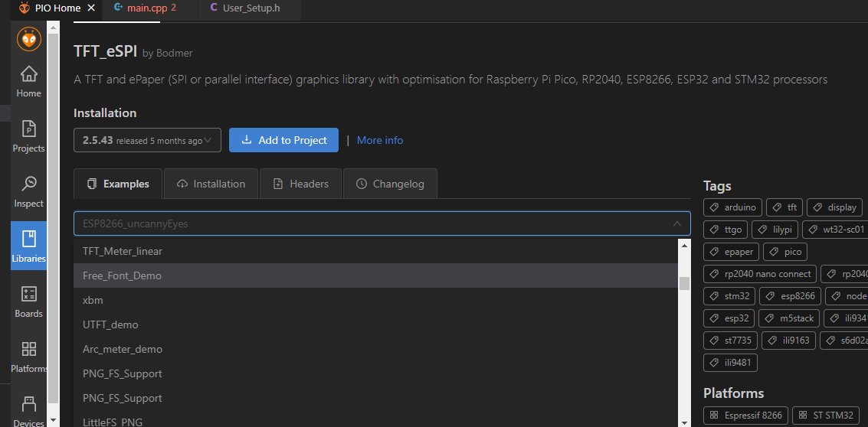Click the arduino tag
The image size is (868, 427).
click(733, 207)
